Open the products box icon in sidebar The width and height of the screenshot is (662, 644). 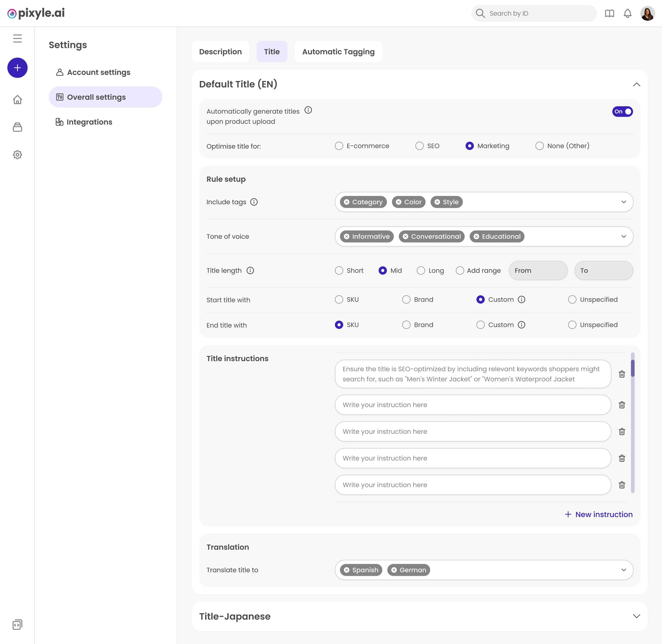coord(17,127)
